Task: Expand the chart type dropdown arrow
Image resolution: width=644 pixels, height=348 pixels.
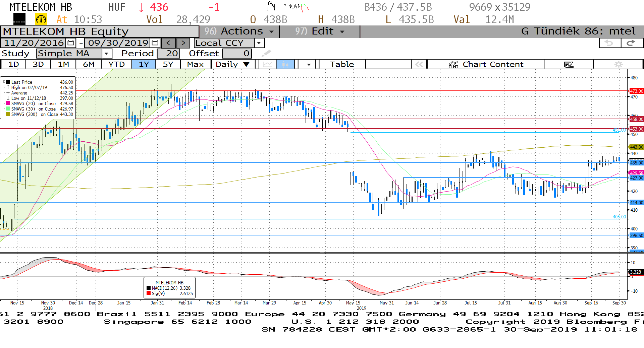Action: pyautogui.click(x=309, y=64)
